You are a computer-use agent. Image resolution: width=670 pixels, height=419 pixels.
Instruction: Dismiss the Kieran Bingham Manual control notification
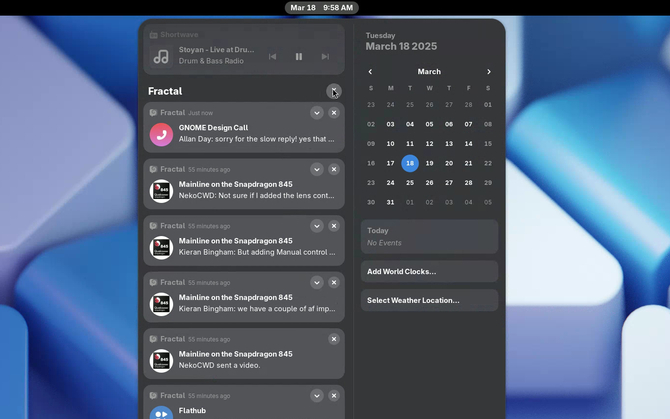click(334, 226)
